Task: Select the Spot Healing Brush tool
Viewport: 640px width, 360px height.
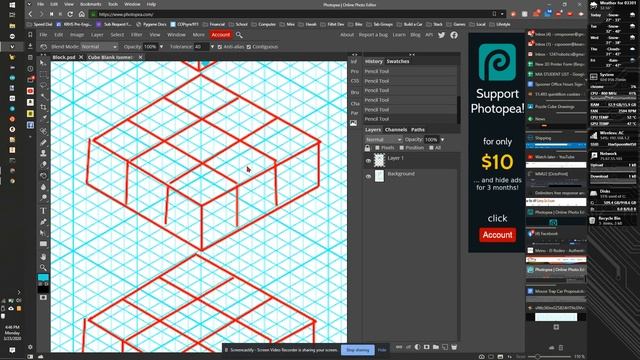Action: click(43, 131)
